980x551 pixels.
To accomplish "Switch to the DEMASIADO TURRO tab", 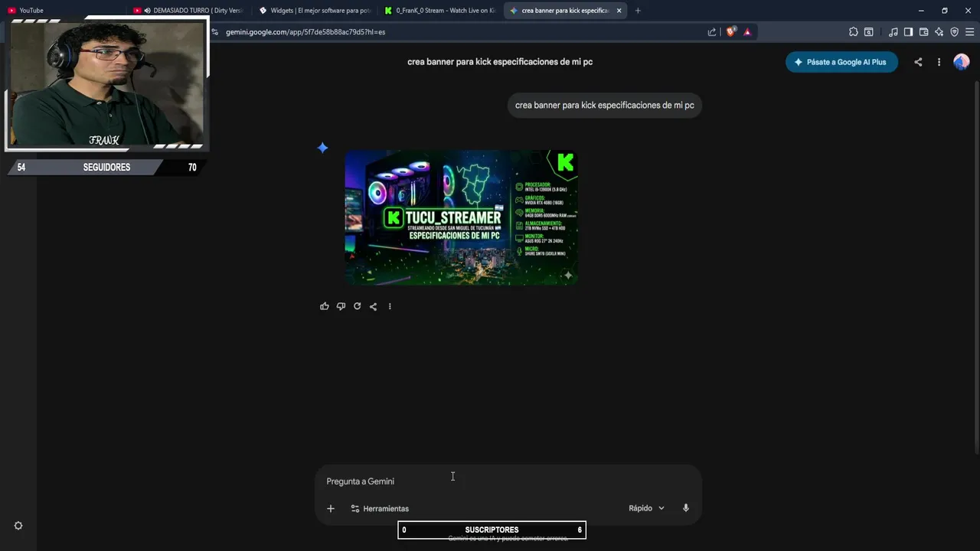I will [189, 11].
